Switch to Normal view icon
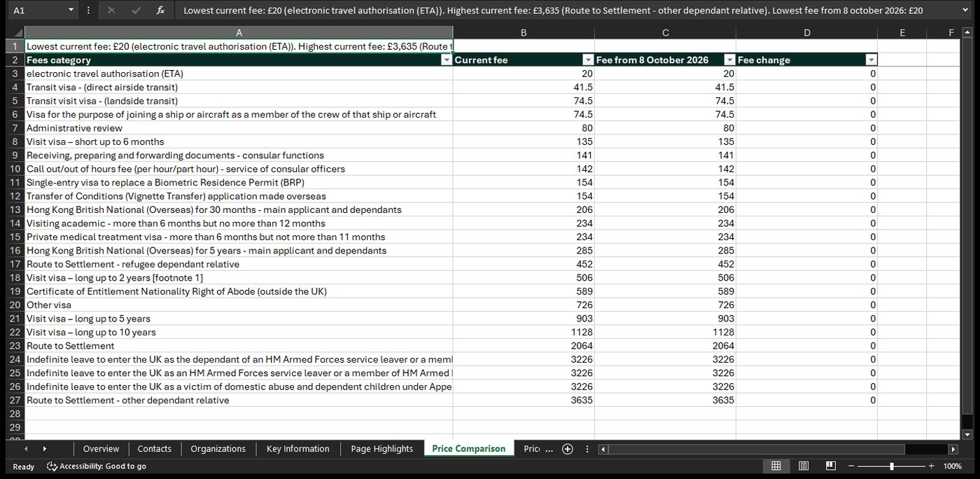The height and width of the screenshot is (479, 980). pos(776,466)
